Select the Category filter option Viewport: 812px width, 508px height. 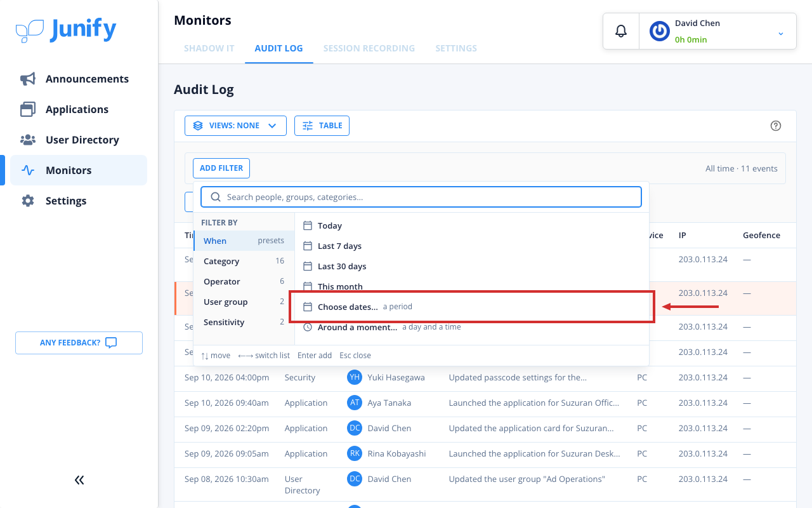point(244,261)
